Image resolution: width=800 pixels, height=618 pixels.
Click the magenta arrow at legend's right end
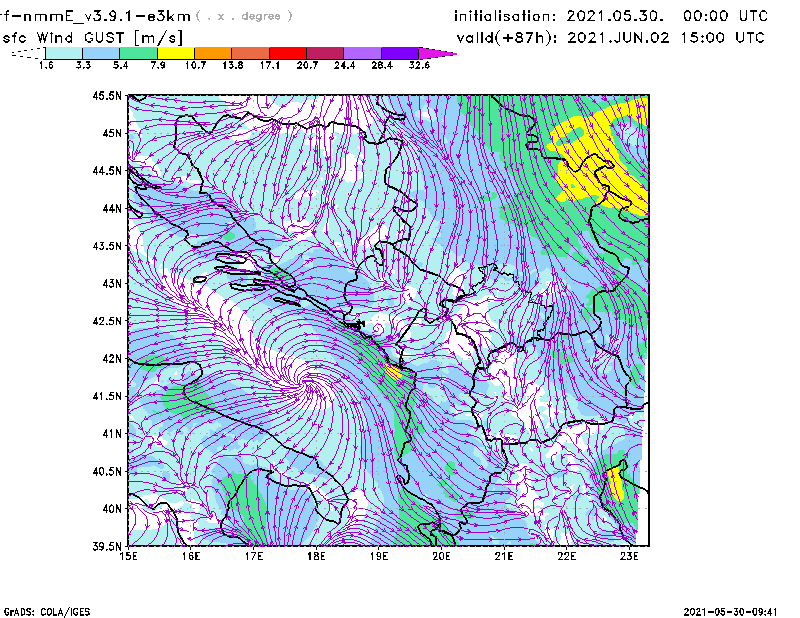click(x=438, y=53)
